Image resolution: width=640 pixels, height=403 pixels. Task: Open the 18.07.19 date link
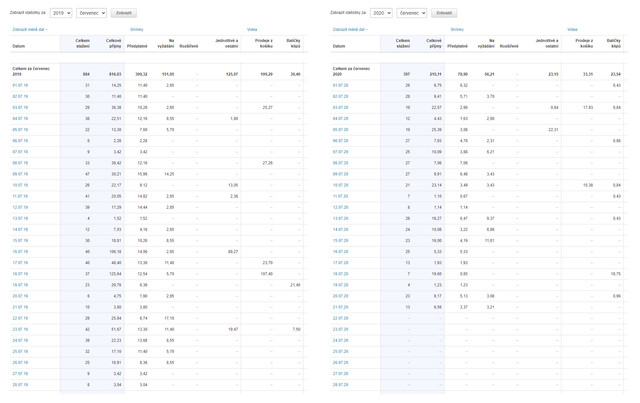[x=20, y=274]
